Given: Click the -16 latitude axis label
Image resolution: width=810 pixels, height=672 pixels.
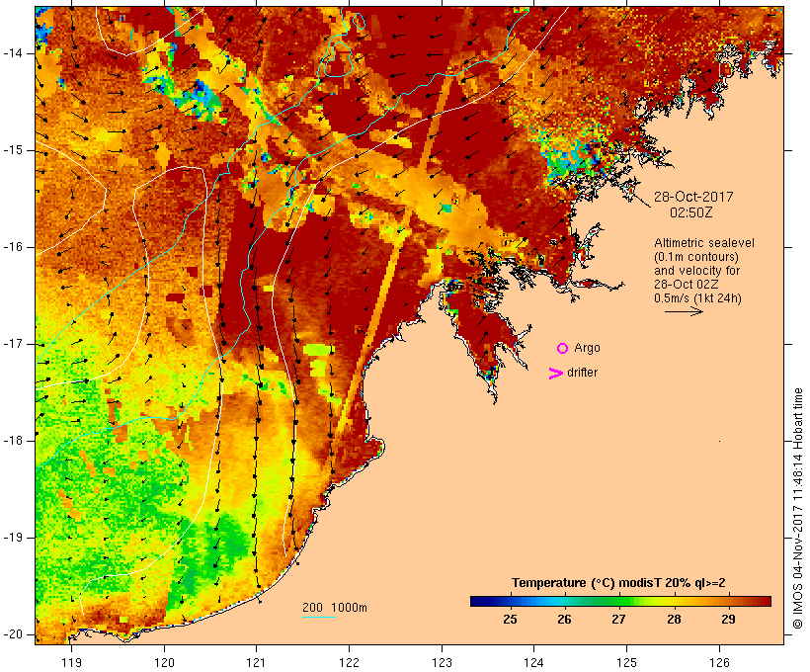Looking at the screenshot, I should pyautogui.click(x=13, y=247).
